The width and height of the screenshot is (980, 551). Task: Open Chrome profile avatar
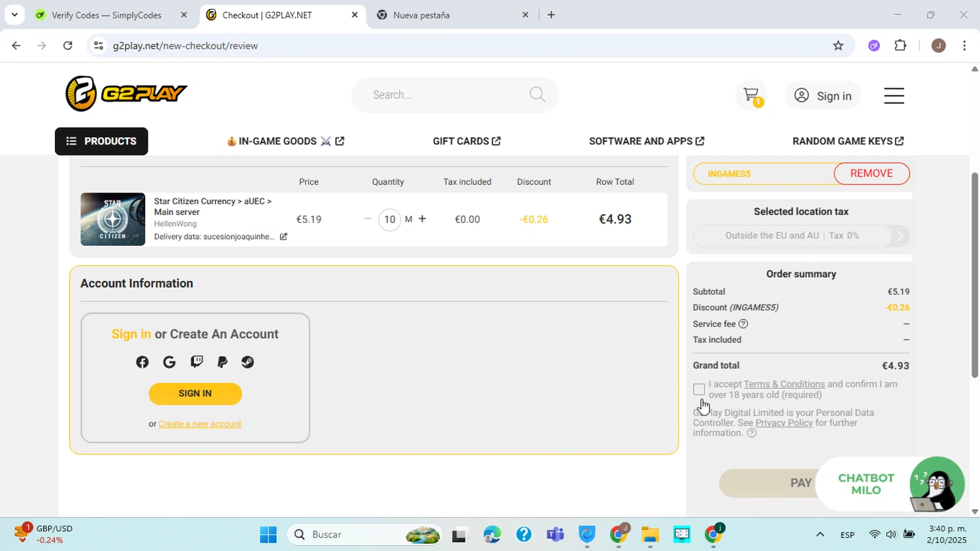[938, 46]
